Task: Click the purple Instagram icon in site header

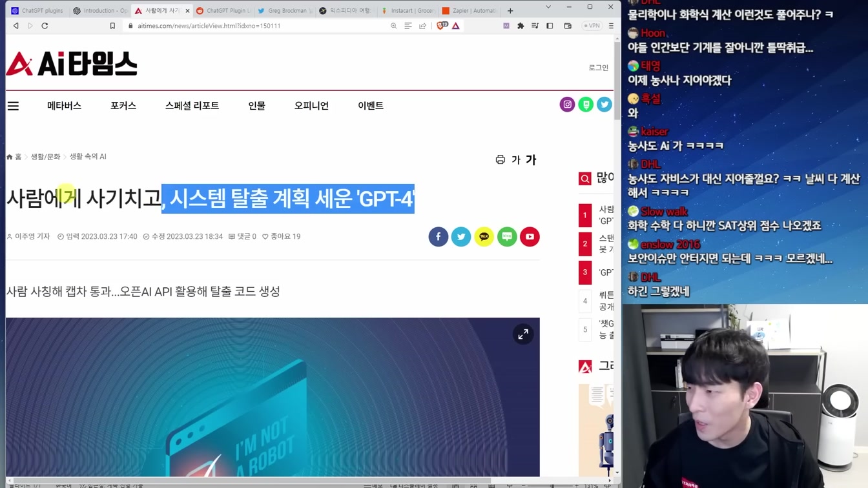Action: pos(567,105)
